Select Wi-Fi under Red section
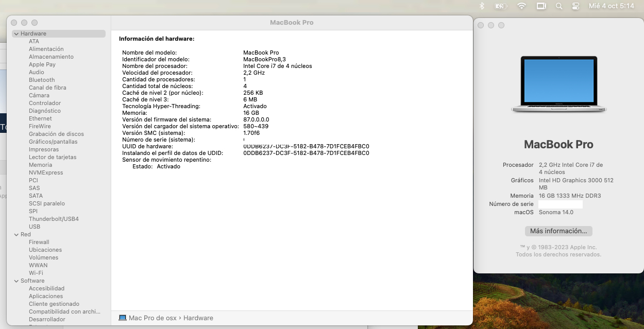The image size is (644, 329). pos(36,273)
